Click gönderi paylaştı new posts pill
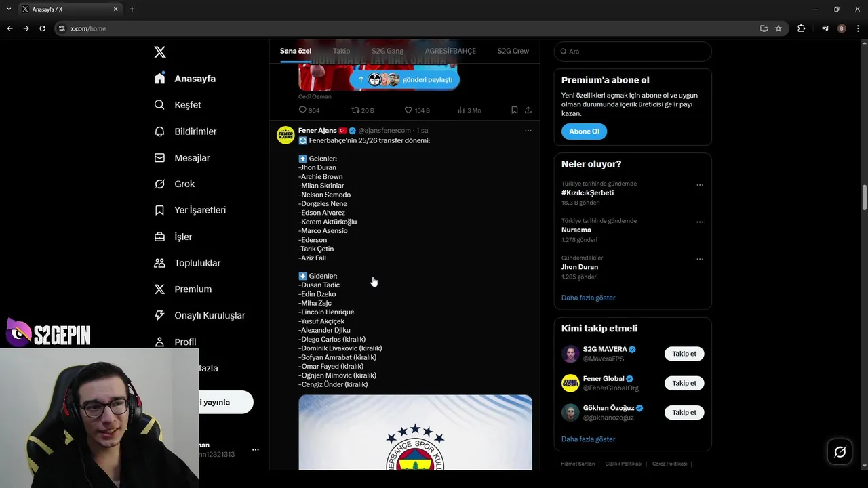This screenshot has height=488, width=868. pyautogui.click(x=405, y=79)
